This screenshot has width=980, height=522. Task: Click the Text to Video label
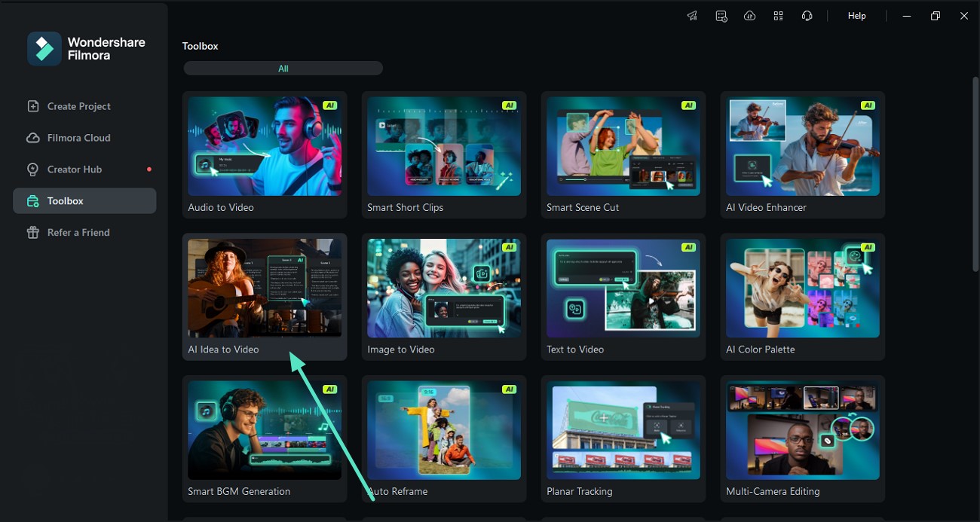(x=575, y=350)
